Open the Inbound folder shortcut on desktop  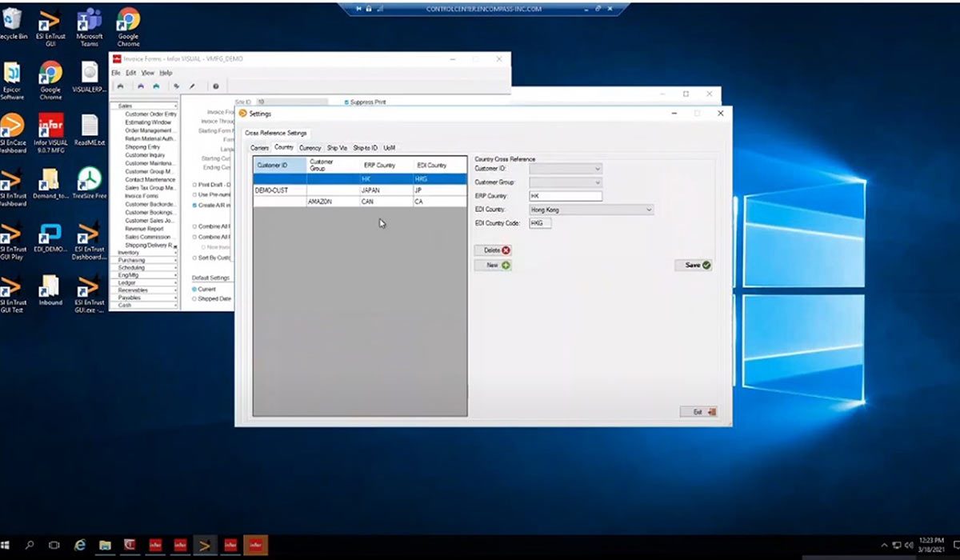50,286
